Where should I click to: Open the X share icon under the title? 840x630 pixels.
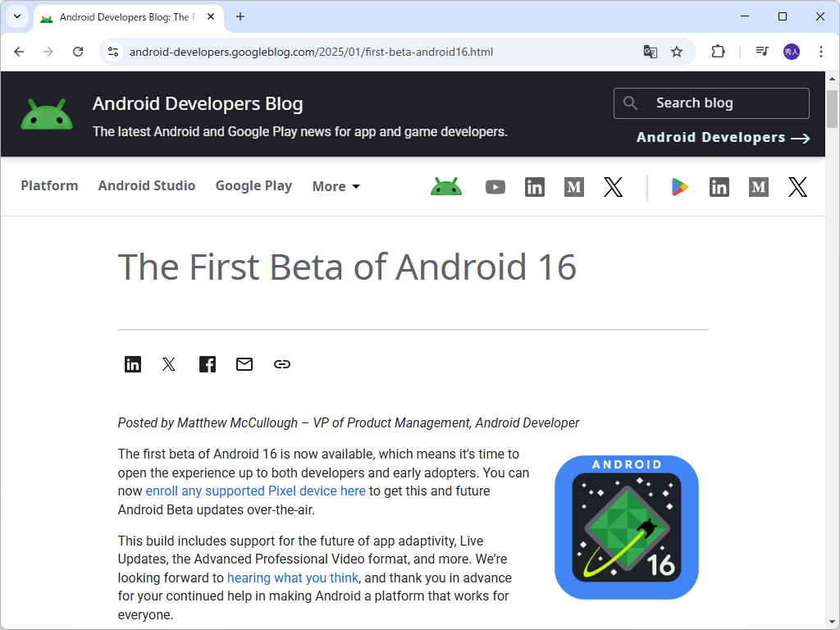(168, 364)
